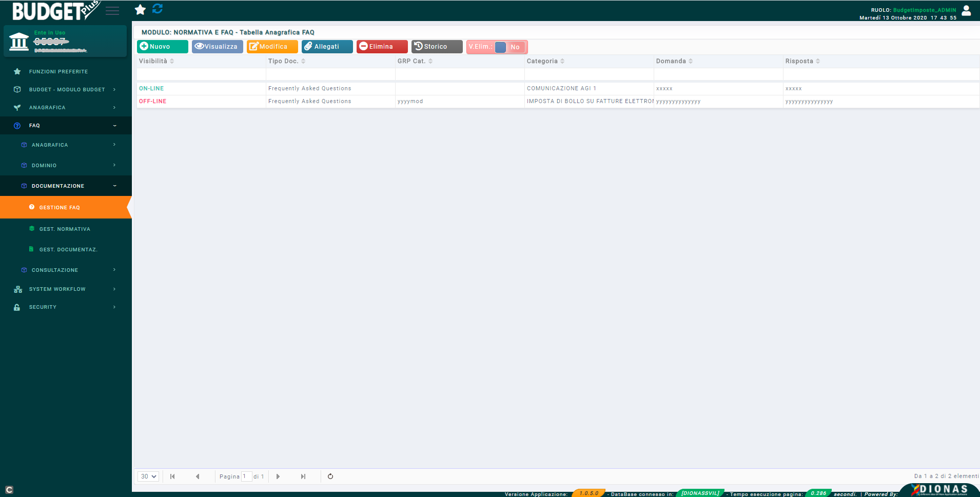Click the IMPOSTA DI BOLLO SU FATTURE cell

[589, 102]
